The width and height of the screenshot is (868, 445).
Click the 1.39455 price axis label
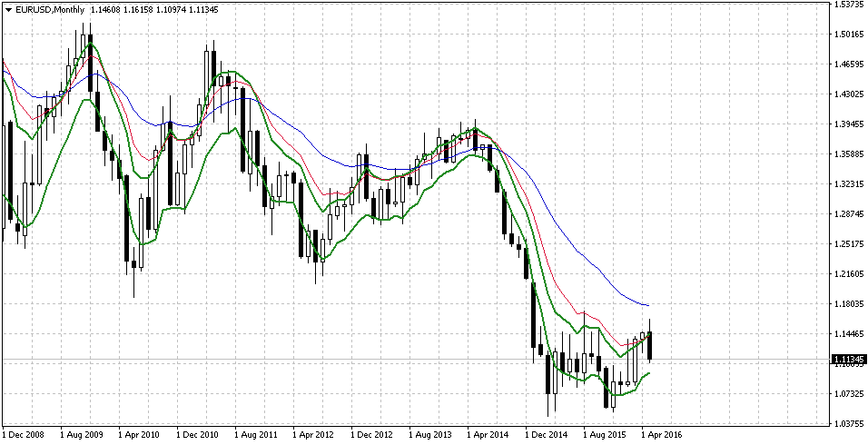[850, 124]
